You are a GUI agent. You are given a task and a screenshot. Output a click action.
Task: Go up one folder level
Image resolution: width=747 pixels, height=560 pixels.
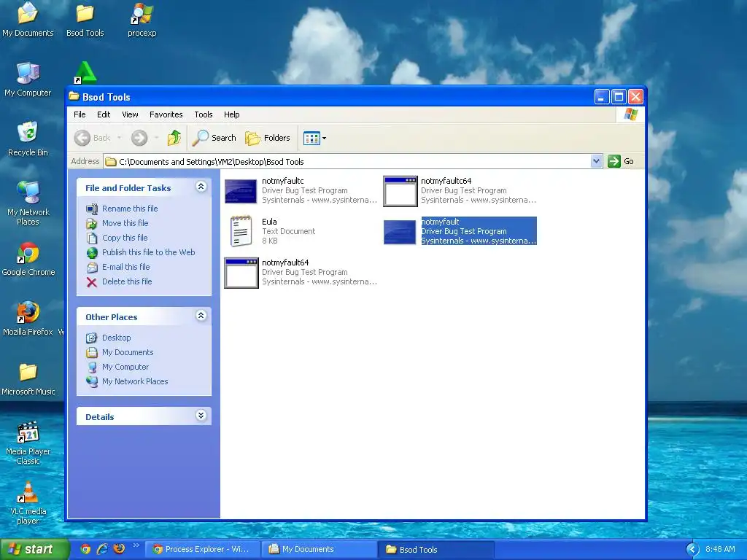174,138
